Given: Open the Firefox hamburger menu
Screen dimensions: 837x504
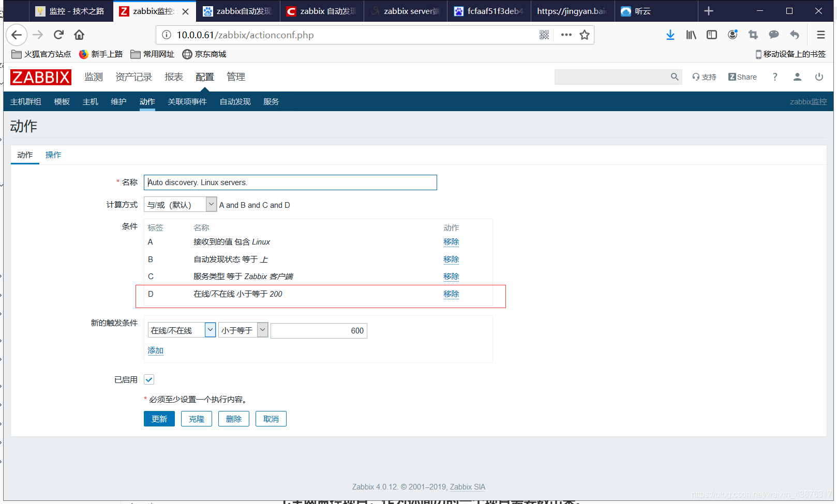Looking at the screenshot, I should pyautogui.click(x=821, y=35).
